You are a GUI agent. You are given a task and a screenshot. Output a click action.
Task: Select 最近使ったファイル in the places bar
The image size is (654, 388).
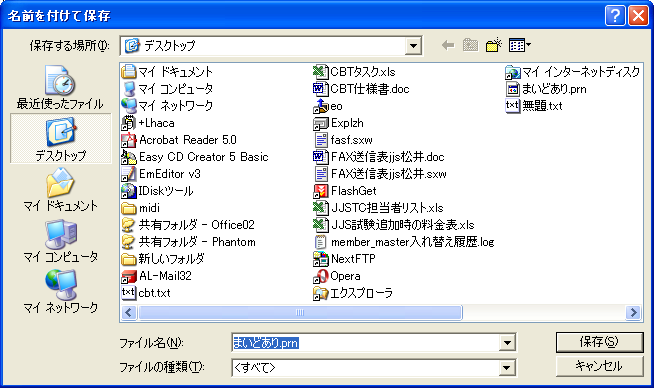(60, 88)
